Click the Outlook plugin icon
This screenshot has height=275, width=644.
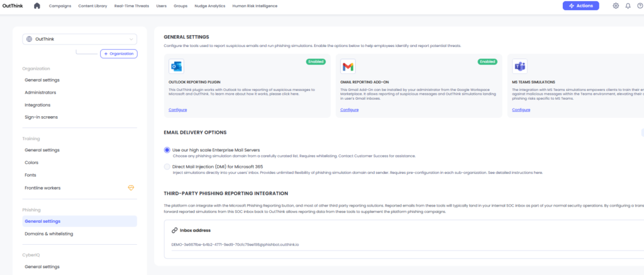(x=176, y=66)
